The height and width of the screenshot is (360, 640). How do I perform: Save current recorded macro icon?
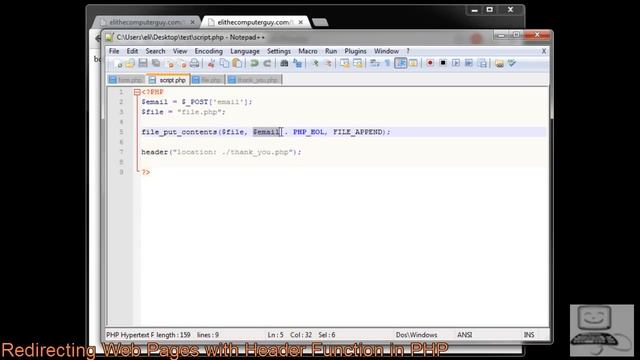coord(482,63)
